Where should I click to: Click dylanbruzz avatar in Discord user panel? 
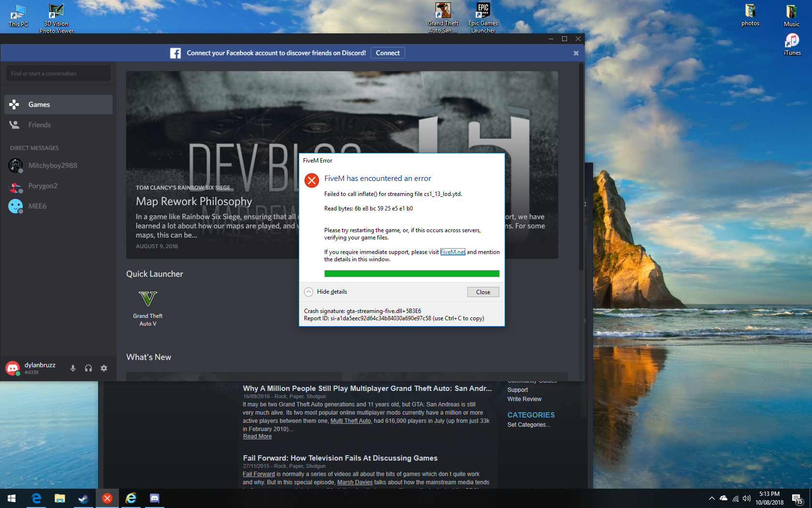coord(13,368)
